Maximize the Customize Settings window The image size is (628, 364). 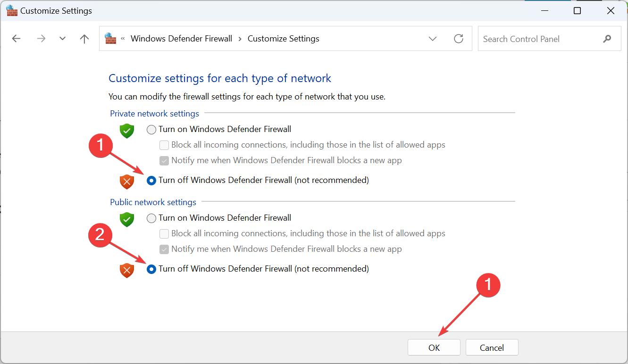[x=577, y=10]
